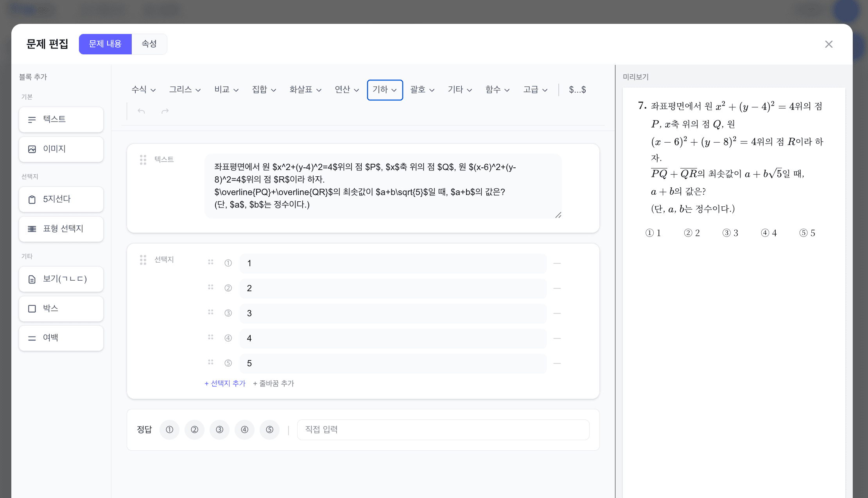The image size is (868, 498).
Task: Select answer ③ in 정답 row
Action: pyautogui.click(x=219, y=430)
